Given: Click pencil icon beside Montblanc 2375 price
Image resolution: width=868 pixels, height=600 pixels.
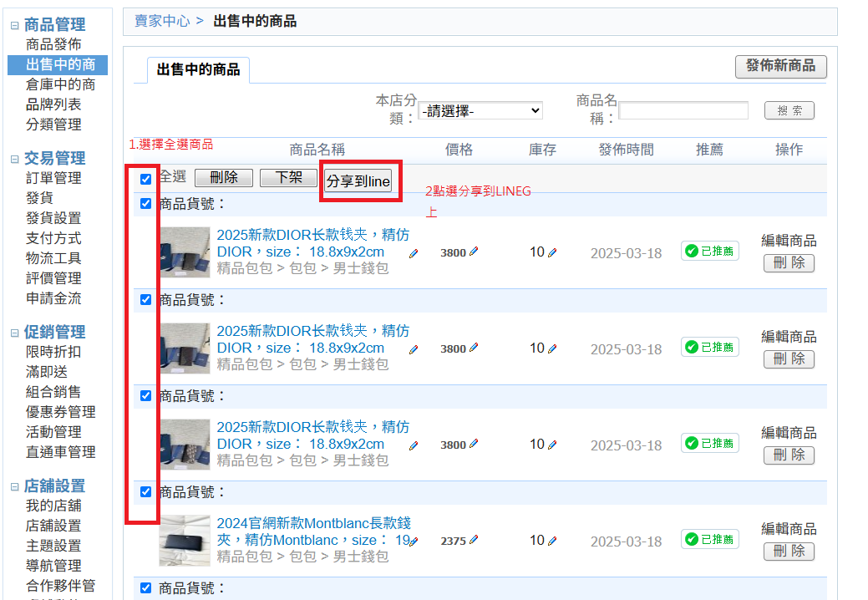Looking at the screenshot, I should point(474,540).
